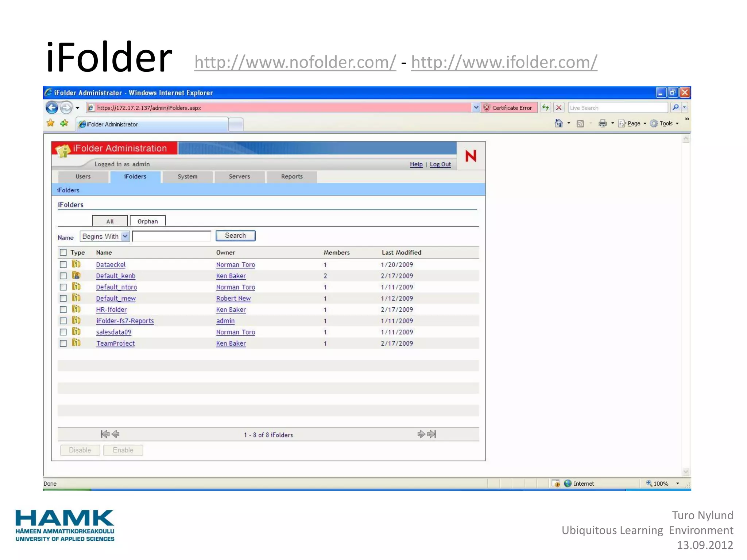Go to first page arrow icon
The height and width of the screenshot is (560, 747).
pyautogui.click(x=105, y=434)
